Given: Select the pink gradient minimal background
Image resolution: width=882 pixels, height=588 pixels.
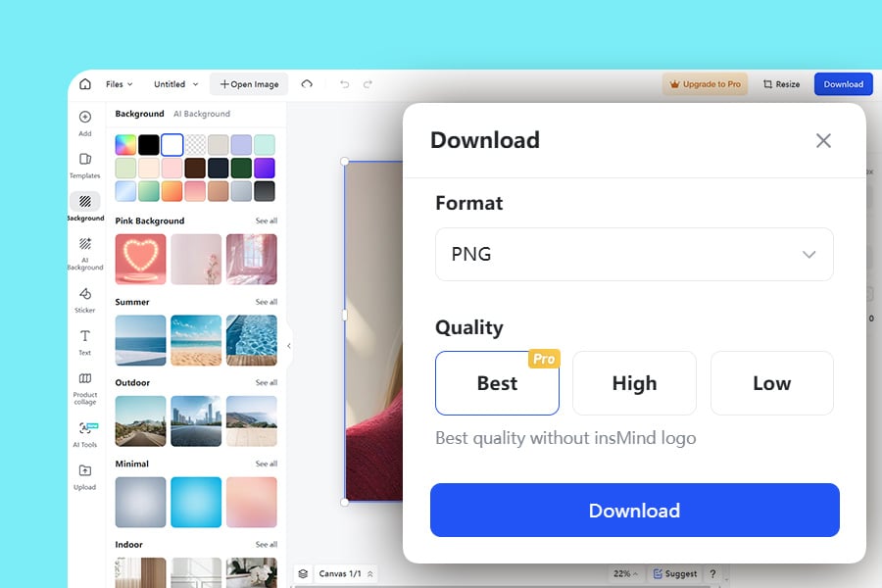Looking at the screenshot, I should coord(252,502).
